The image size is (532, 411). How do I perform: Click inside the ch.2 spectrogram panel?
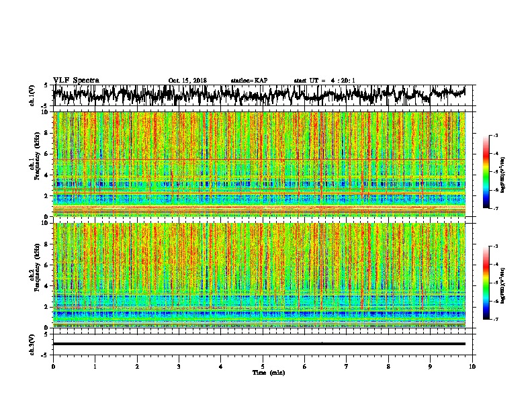pyautogui.click(x=259, y=275)
